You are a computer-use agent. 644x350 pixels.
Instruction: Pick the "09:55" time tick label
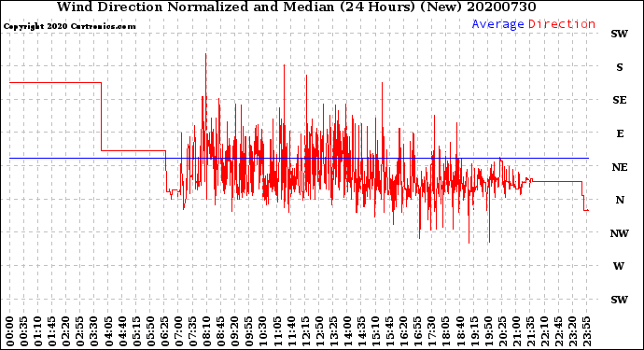pyautogui.click(x=249, y=331)
